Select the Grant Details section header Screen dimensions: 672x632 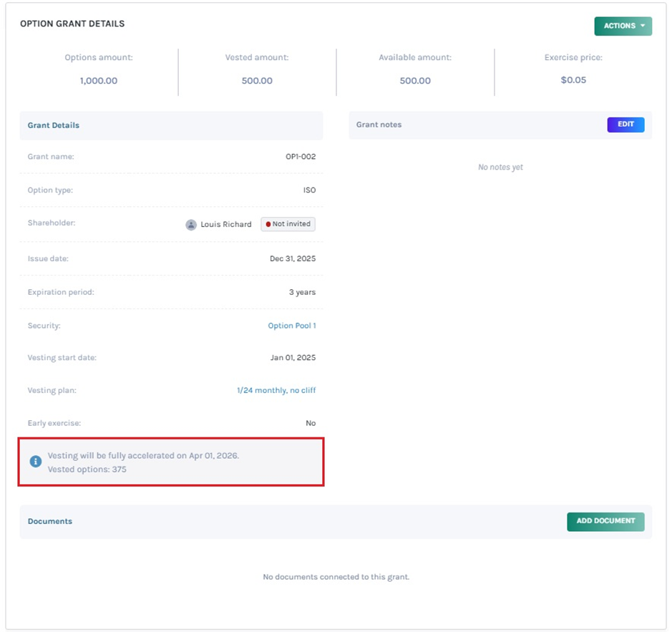click(x=54, y=125)
